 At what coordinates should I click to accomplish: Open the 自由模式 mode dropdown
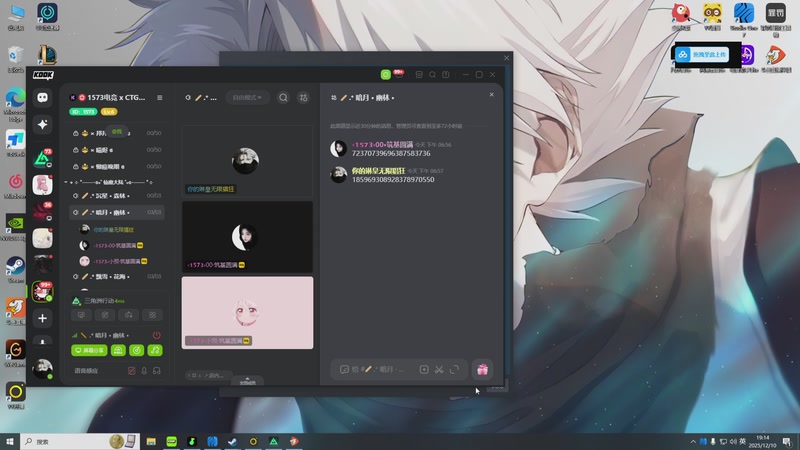pos(247,97)
